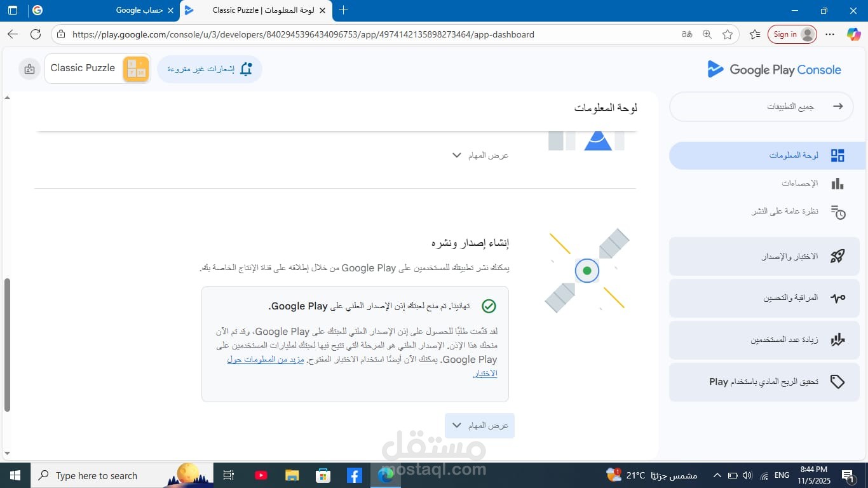868x488 pixels.
Task: Open Microsoft Store from the taskbar
Action: click(x=323, y=475)
